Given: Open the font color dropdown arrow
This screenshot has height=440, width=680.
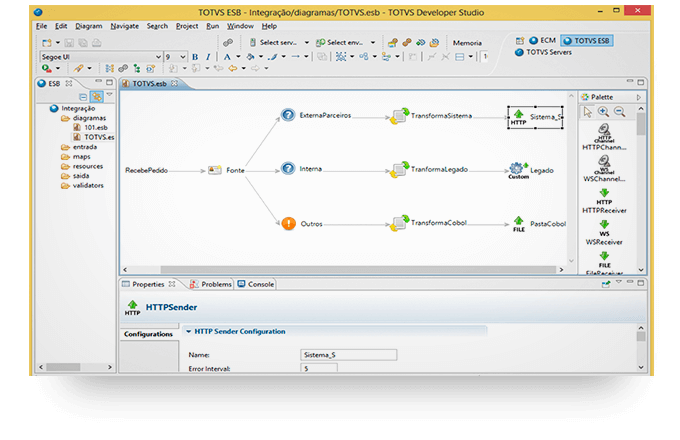Looking at the screenshot, I should 238,57.
